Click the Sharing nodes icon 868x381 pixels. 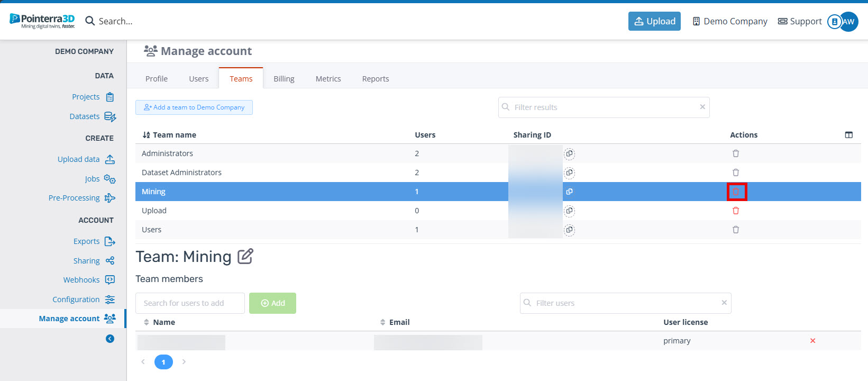coord(110,261)
